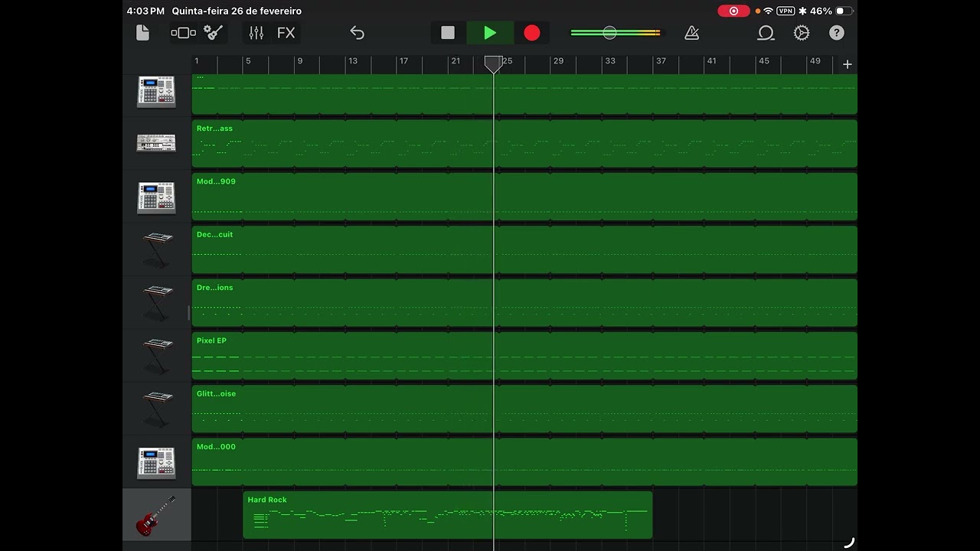Open My Songs browser document icon
The width and height of the screenshot is (980, 551).
coord(142,33)
